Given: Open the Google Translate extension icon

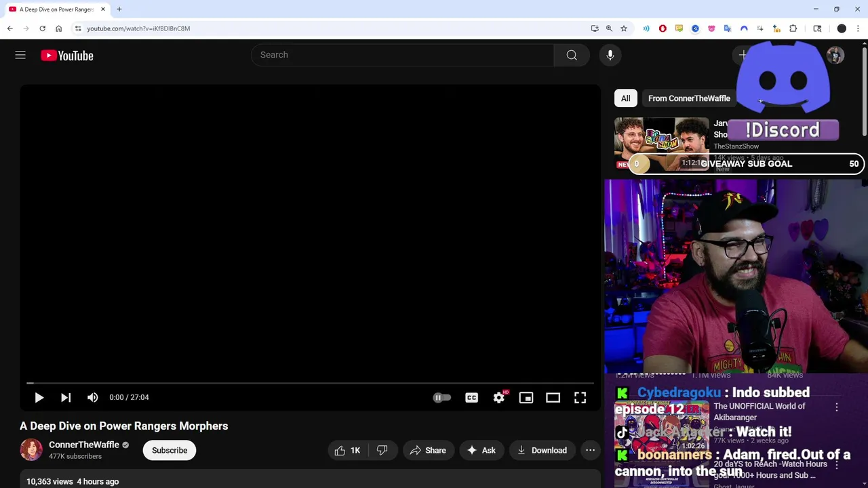Looking at the screenshot, I should click(728, 28).
